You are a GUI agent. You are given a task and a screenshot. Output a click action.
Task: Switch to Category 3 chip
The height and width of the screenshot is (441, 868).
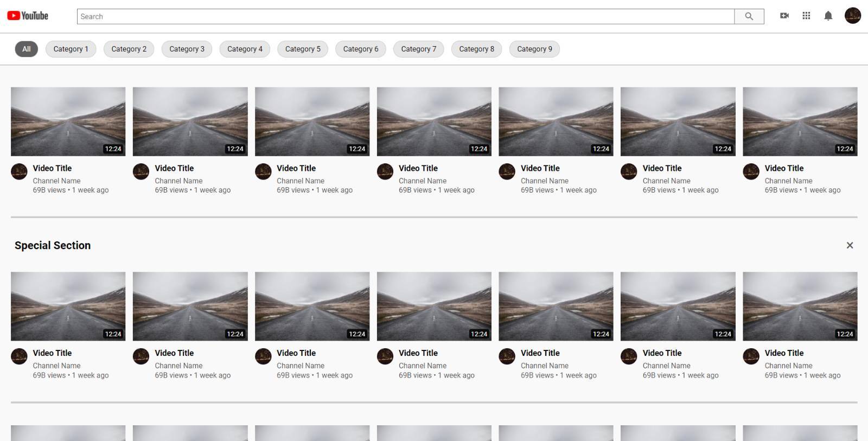187,49
